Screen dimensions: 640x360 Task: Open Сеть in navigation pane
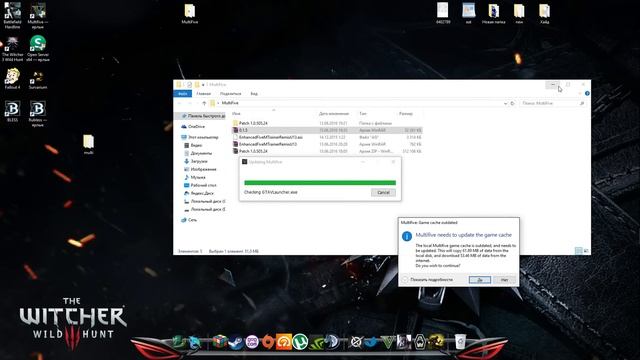[x=189, y=220]
